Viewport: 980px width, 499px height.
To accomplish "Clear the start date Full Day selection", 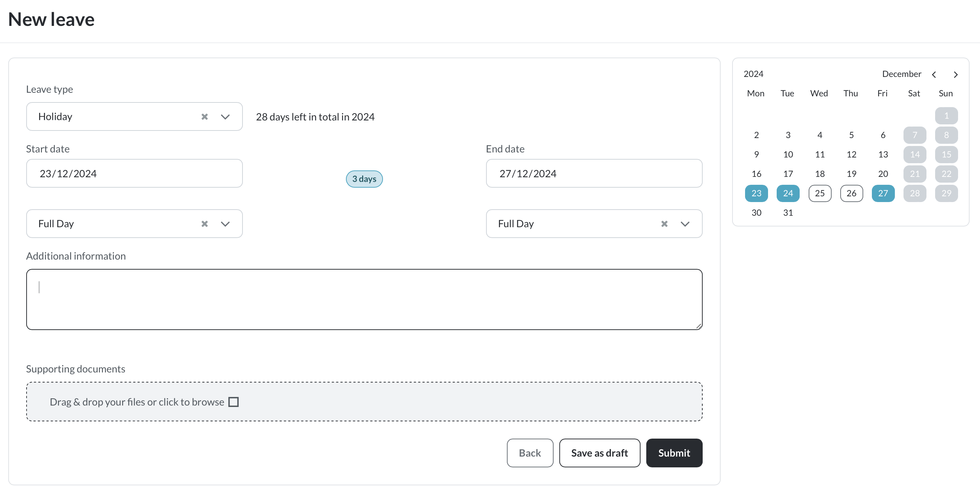I will point(204,224).
